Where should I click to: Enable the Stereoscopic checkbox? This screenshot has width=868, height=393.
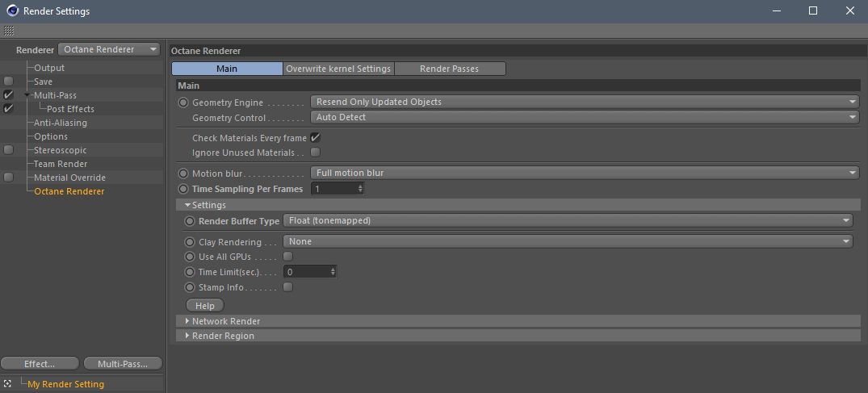click(x=8, y=150)
